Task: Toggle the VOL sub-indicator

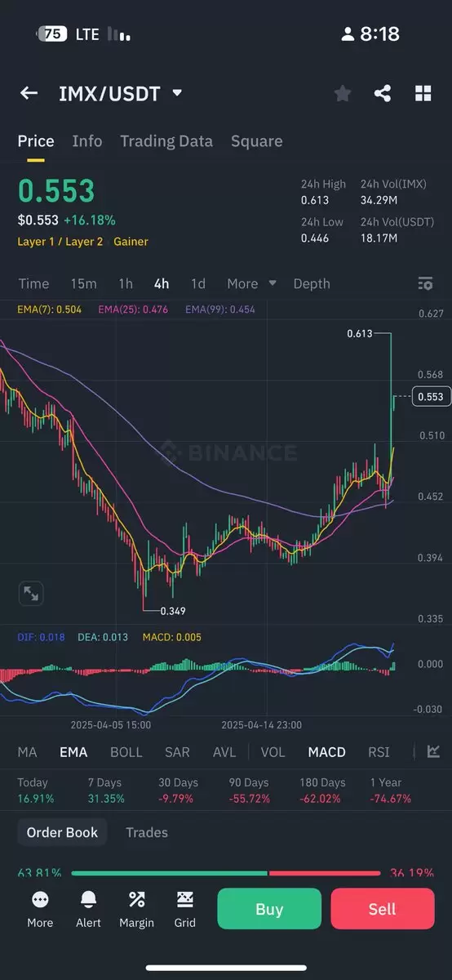Action: (x=273, y=752)
